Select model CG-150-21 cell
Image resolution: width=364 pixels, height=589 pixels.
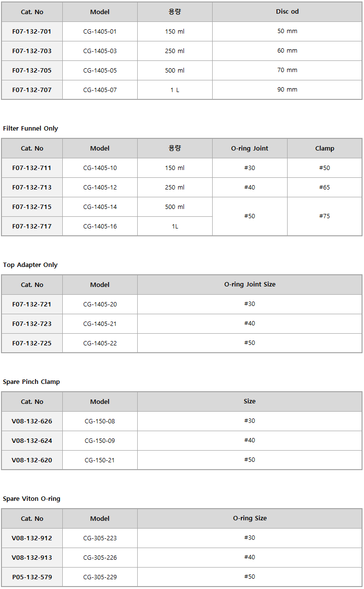click(x=100, y=460)
